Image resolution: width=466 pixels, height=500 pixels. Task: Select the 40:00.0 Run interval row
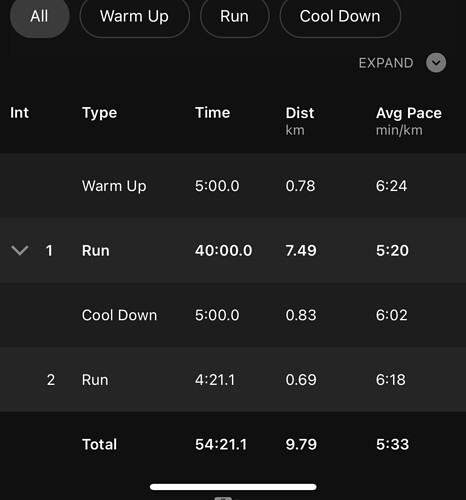click(x=233, y=250)
